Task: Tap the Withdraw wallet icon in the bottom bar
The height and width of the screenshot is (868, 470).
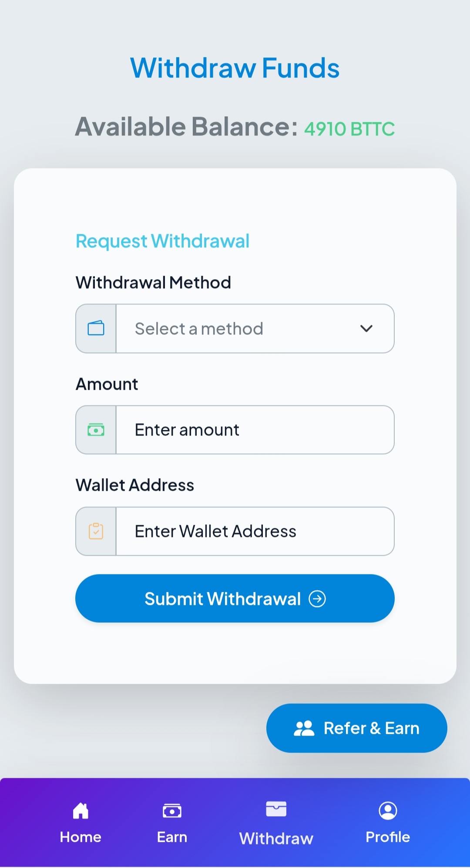Action: click(276, 809)
